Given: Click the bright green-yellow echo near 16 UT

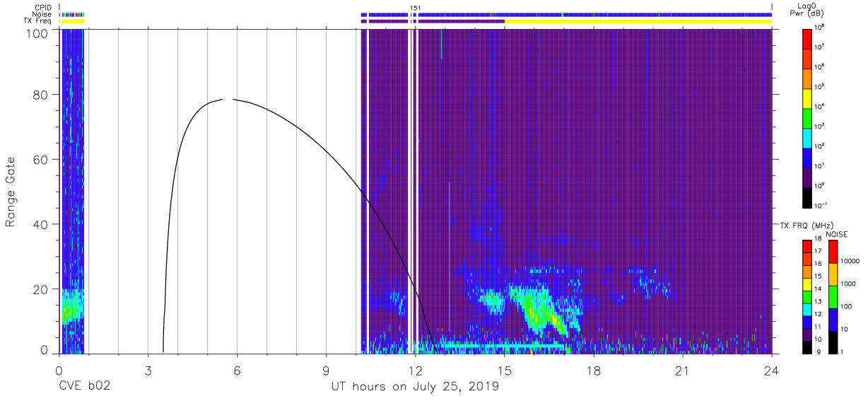Looking at the screenshot, I should 539,310.
